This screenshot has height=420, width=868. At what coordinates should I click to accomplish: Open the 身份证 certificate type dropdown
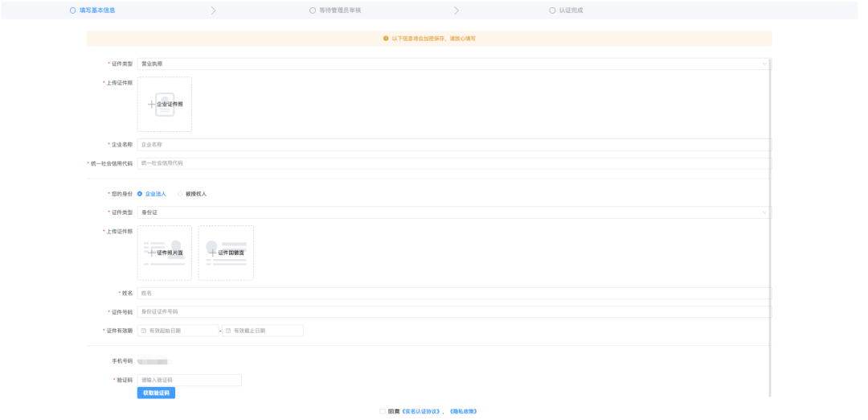click(454, 212)
